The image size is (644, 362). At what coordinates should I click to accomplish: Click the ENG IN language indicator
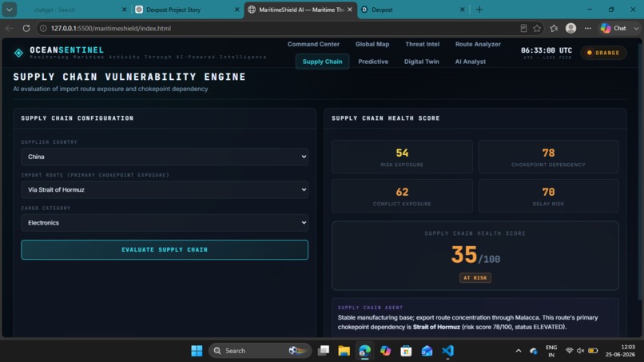(551, 351)
